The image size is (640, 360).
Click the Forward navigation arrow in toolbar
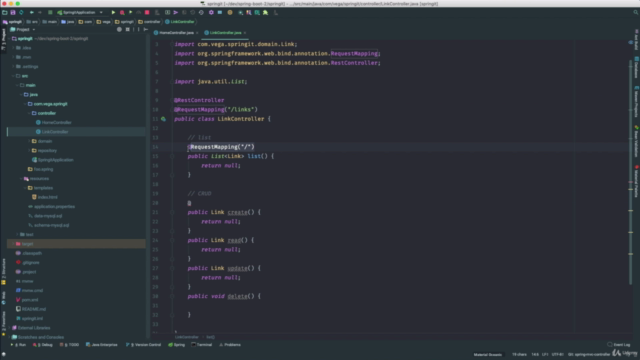pos(40,13)
